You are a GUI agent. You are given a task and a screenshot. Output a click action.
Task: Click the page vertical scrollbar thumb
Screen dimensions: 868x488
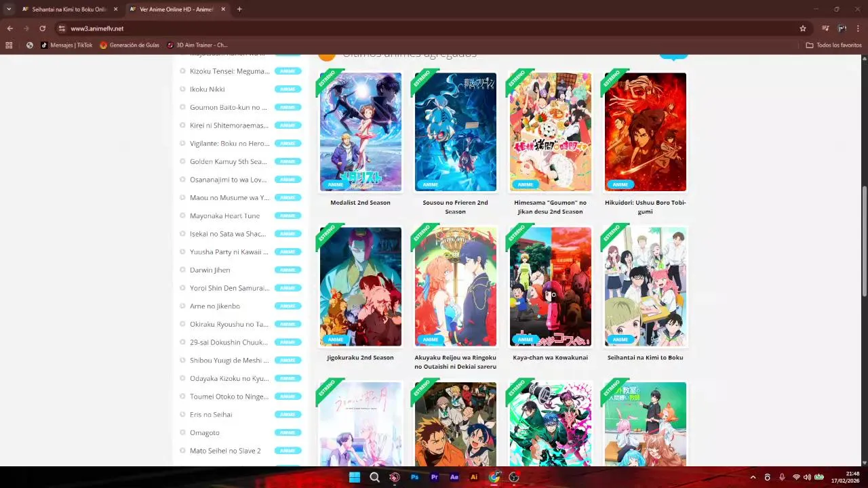pos(864,241)
